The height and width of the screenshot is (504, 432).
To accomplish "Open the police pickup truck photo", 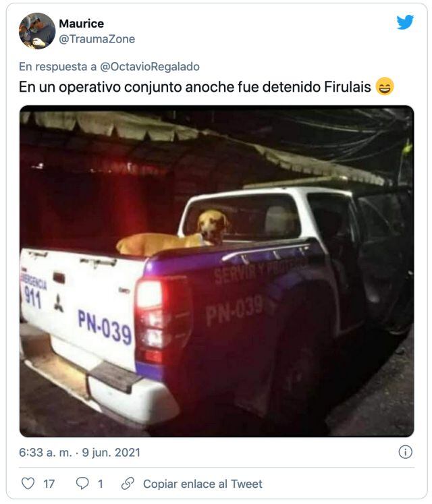I will 217,271.
